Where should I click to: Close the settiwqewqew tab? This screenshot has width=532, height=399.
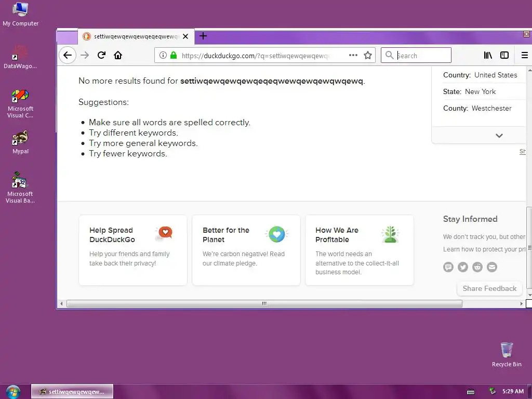[x=185, y=36]
